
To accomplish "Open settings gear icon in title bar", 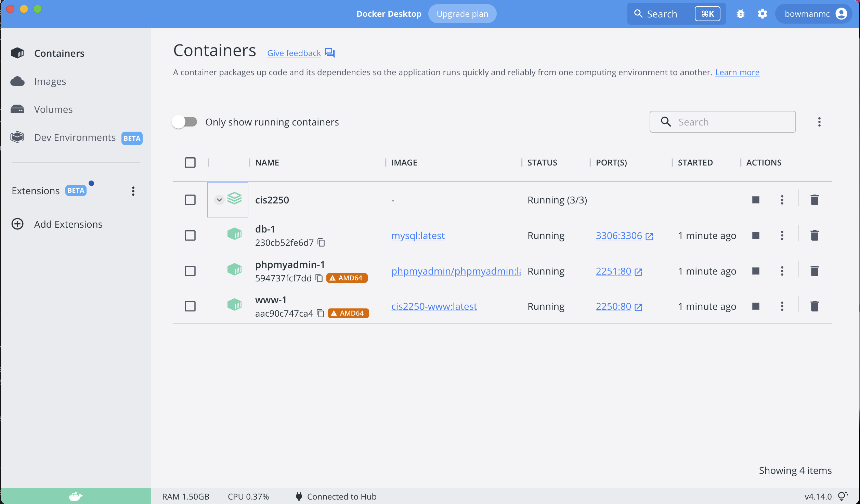I will (x=762, y=14).
